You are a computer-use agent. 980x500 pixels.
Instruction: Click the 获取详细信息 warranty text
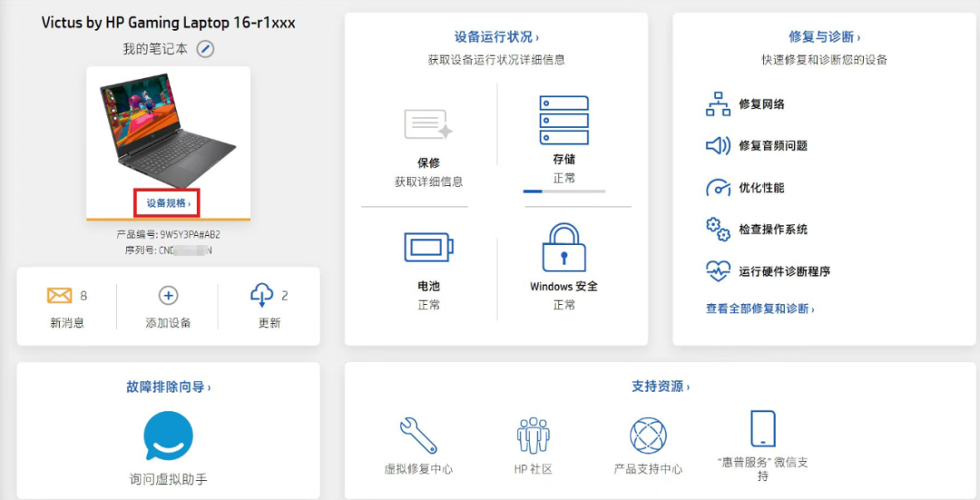(428, 181)
